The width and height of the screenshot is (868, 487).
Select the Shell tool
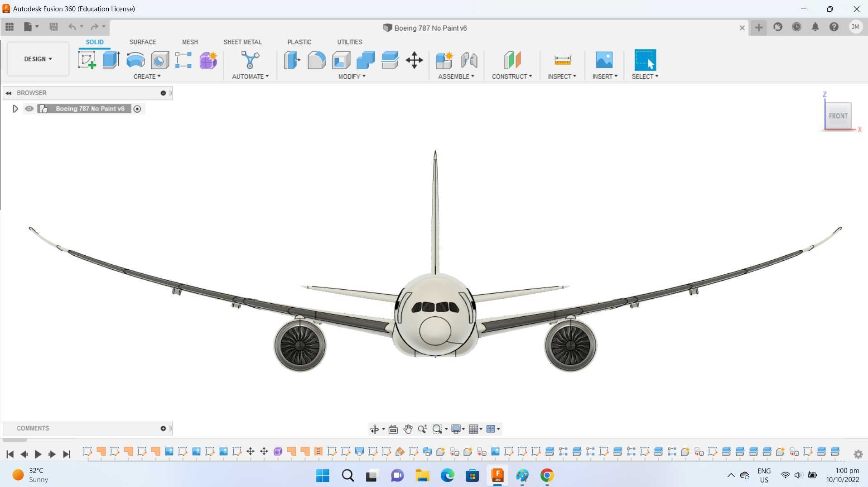pyautogui.click(x=341, y=60)
